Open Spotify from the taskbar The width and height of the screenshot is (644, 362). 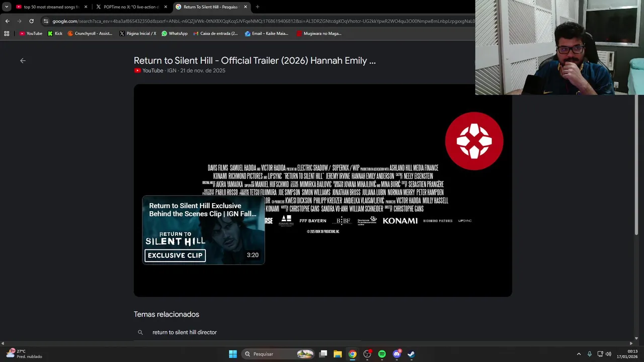coord(382,354)
